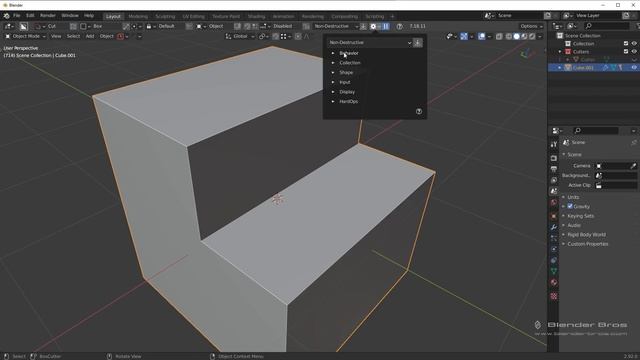Select material preview shading mode

click(524, 36)
